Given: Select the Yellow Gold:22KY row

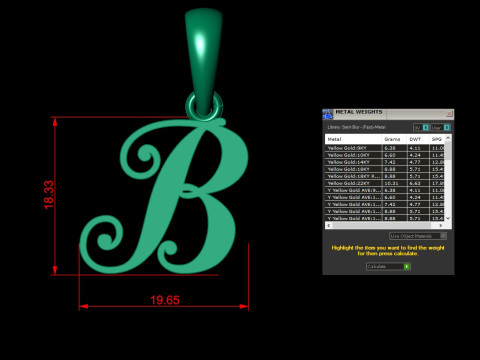Looking at the screenshot, I should [x=385, y=183].
